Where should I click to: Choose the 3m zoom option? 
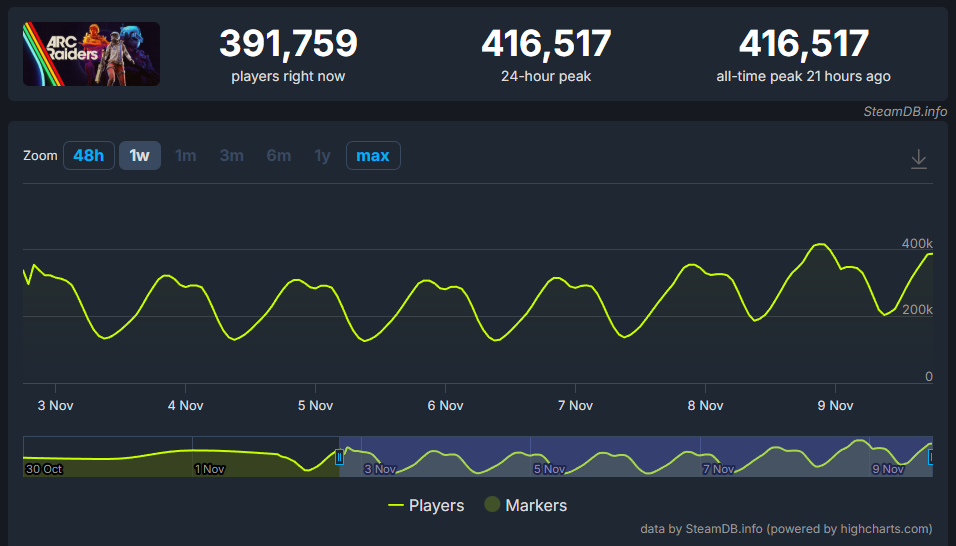pyautogui.click(x=232, y=155)
